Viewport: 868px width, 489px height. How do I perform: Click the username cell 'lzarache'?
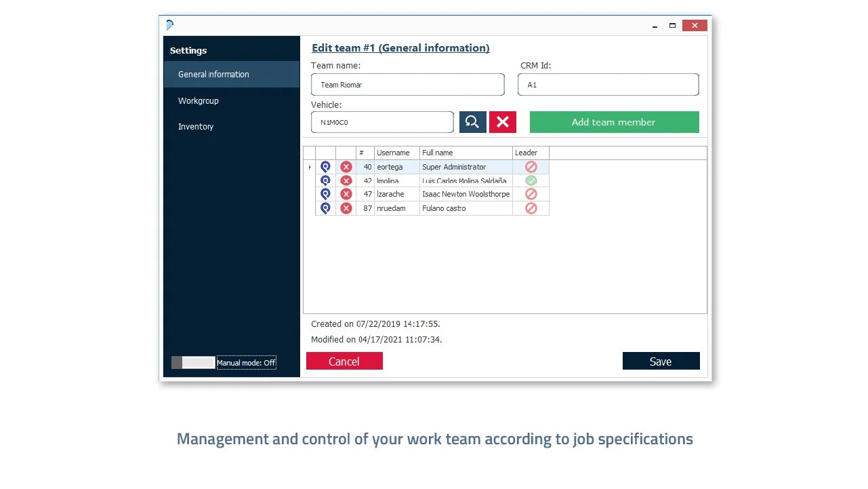coord(397,194)
